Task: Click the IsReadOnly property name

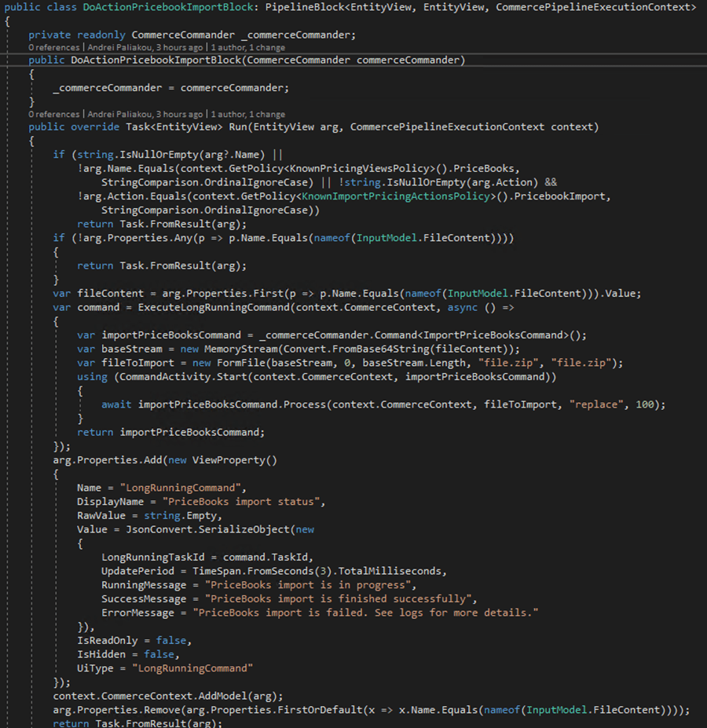Action: click(x=108, y=641)
